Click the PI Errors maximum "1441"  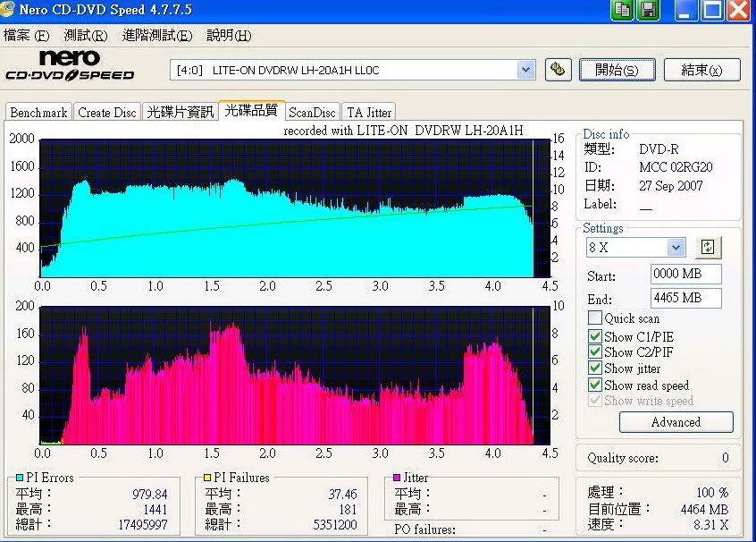click(155, 509)
